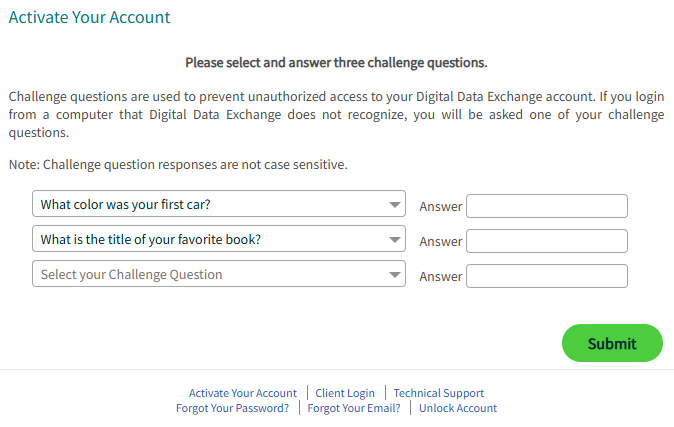Follow the Forgot Your Password? link
This screenshot has height=427, width=674.
point(232,408)
